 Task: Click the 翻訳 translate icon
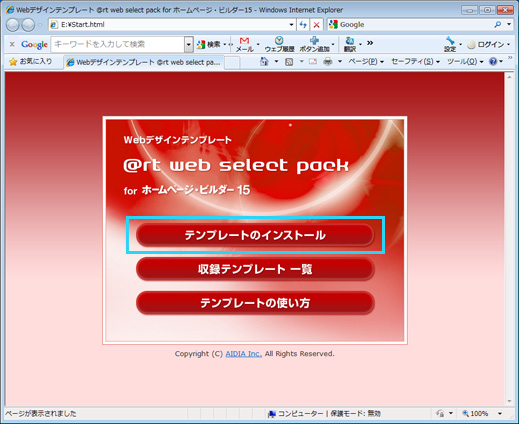pyautogui.click(x=350, y=44)
